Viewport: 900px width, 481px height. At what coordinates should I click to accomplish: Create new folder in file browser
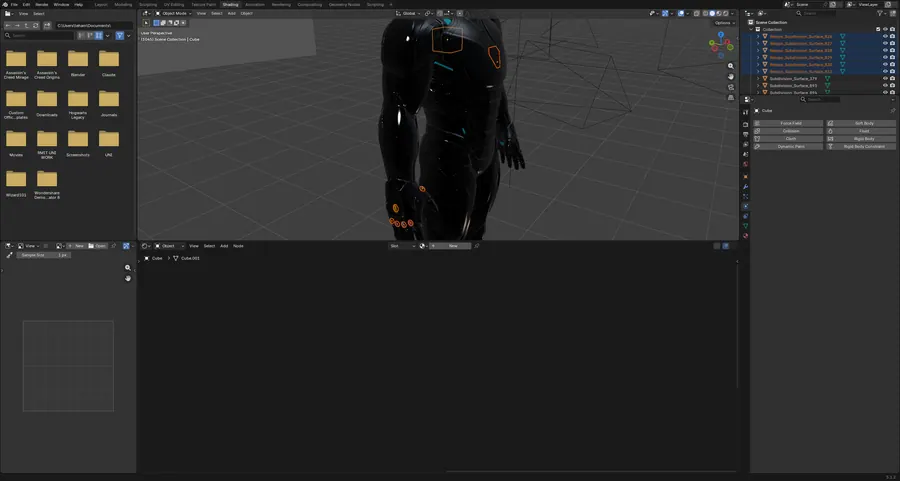[x=47, y=25]
